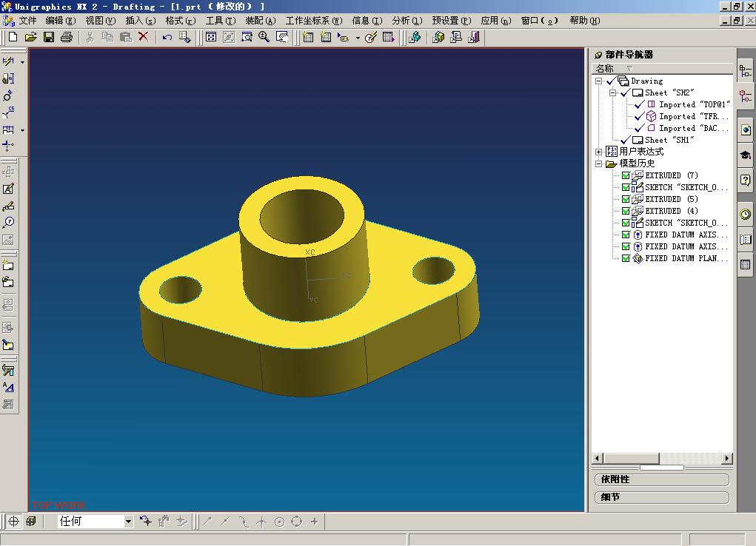756x546 pixels.
Task: Click the navigator horizontal scrollbar thumb
Action: (631, 458)
